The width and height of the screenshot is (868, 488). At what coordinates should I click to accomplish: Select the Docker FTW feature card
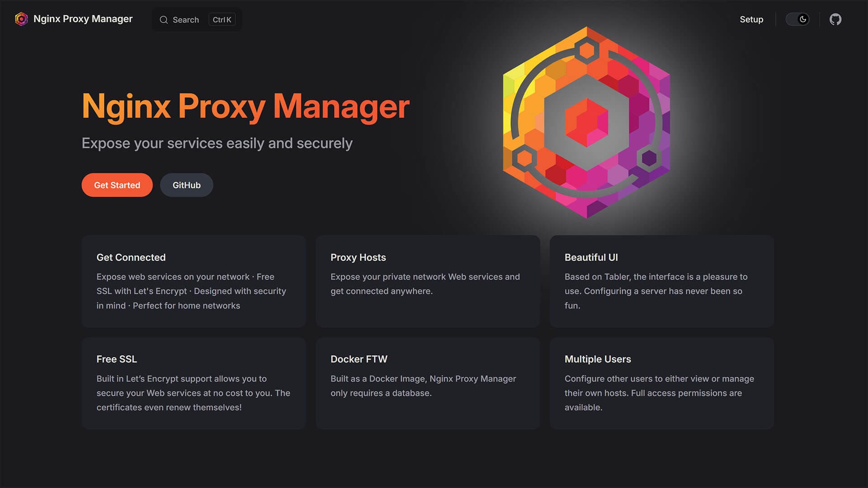click(x=428, y=383)
